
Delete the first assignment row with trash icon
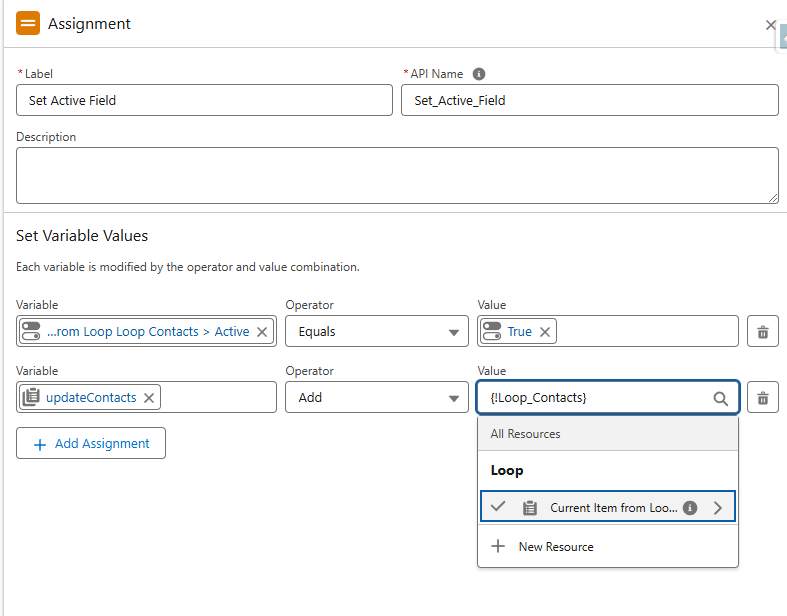(x=762, y=331)
